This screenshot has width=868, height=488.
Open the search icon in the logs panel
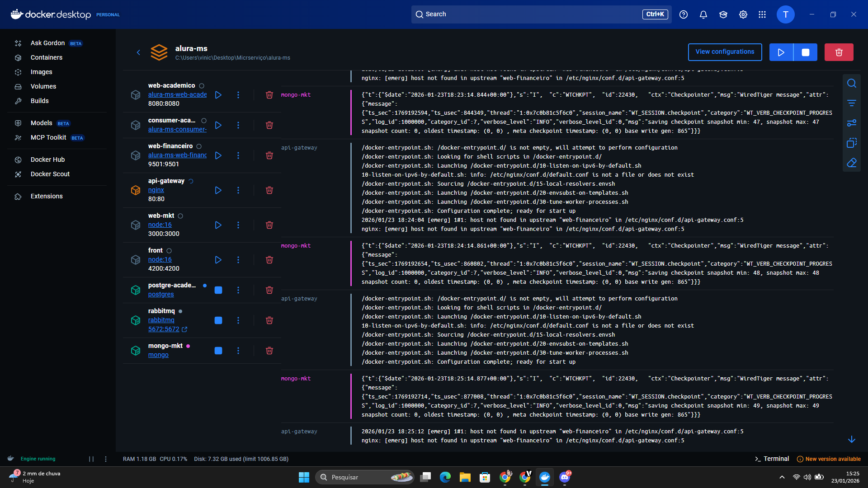tap(852, 83)
